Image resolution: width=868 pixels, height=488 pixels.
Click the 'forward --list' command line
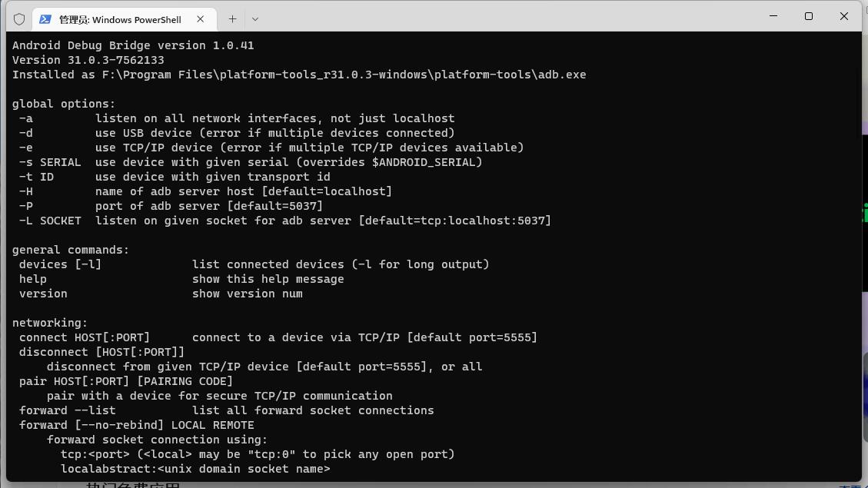pos(226,410)
